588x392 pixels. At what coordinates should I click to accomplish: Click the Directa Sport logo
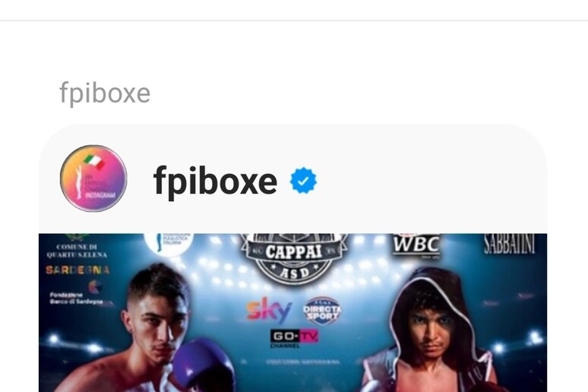(x=322, y=311)
